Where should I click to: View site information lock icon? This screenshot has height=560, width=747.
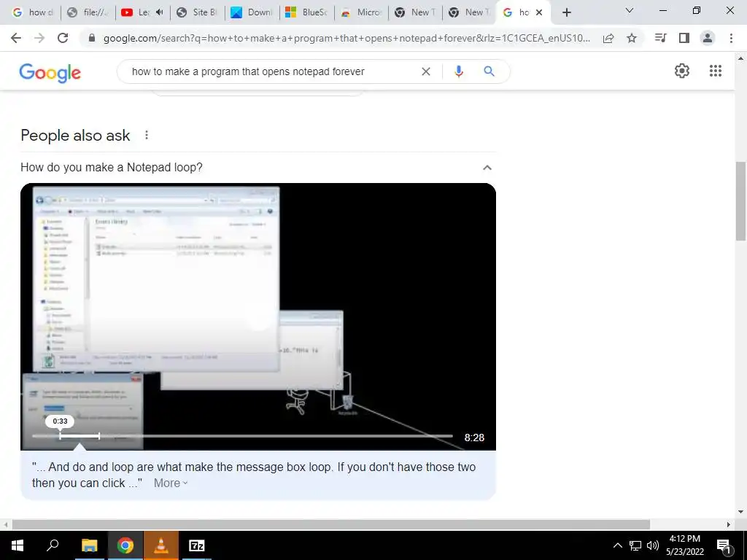[92, 38]
